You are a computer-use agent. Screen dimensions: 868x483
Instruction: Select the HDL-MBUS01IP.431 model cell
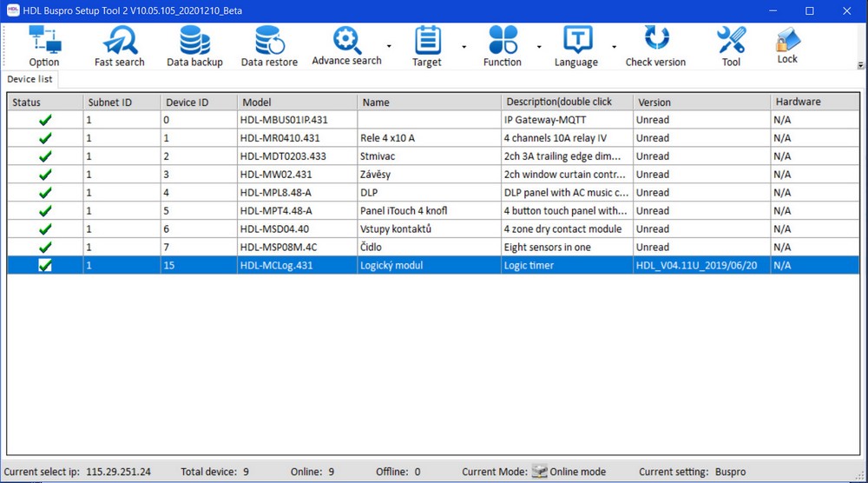pos(297,120)
